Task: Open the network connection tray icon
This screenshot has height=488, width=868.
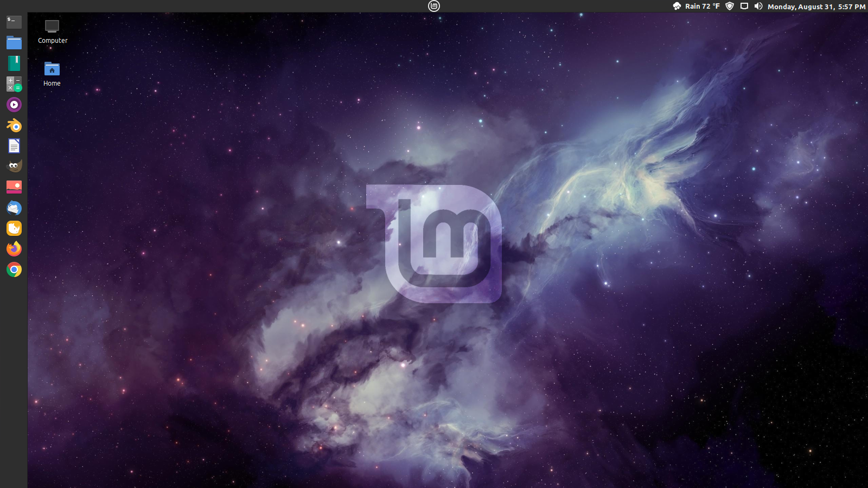Action: [744, 6]
